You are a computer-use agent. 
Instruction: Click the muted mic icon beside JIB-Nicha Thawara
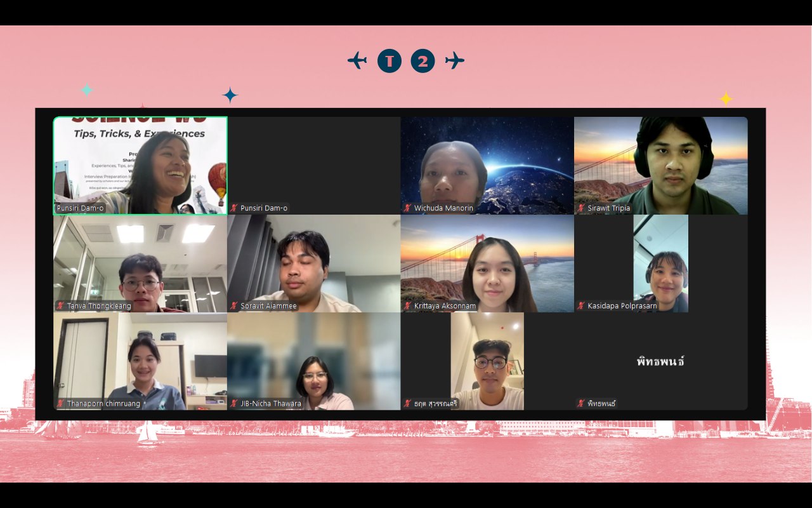tap(234, 403)
